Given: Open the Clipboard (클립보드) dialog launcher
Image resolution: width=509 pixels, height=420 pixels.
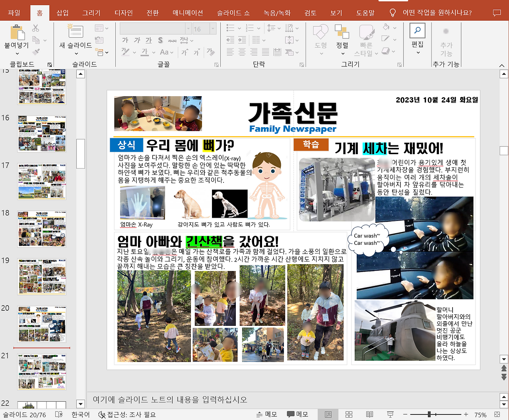Looking at the screenshot, I should tap(50, 64).
